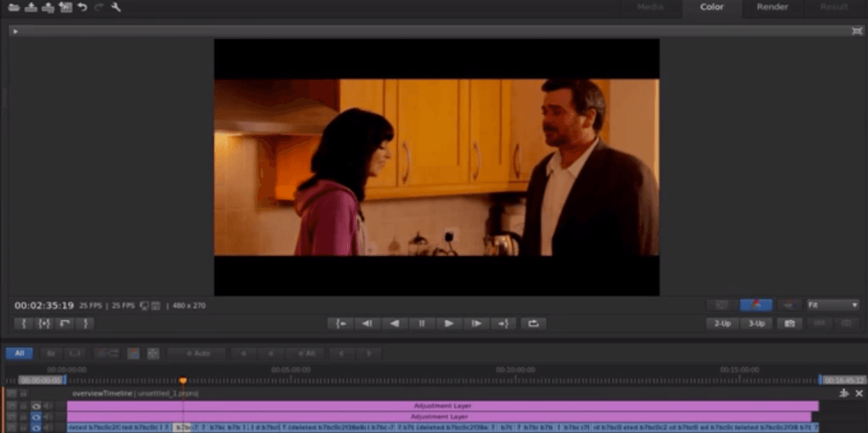Select the second Adjustment Layer bar
Viewport: 868px width, 433px height.
[439, 417]
